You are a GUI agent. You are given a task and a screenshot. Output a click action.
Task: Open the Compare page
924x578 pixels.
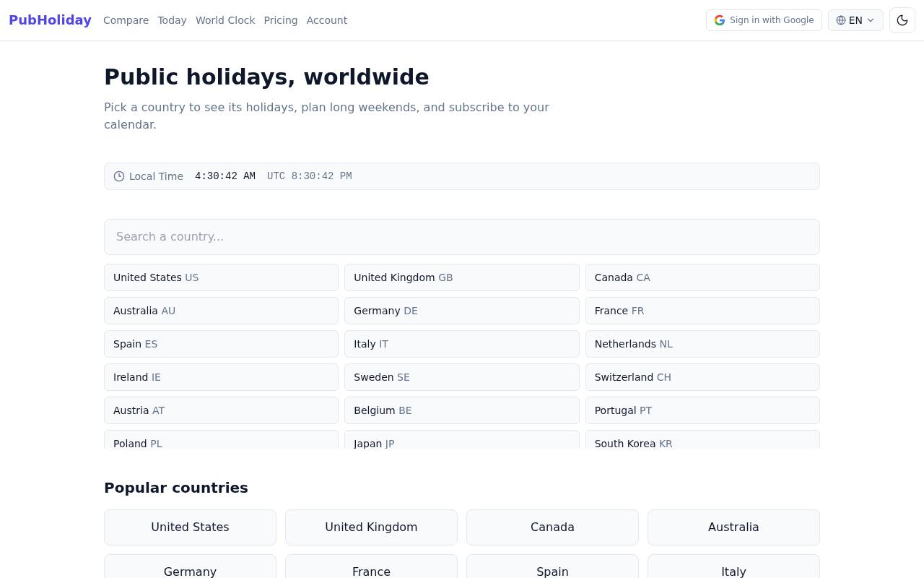coord(126,20)
